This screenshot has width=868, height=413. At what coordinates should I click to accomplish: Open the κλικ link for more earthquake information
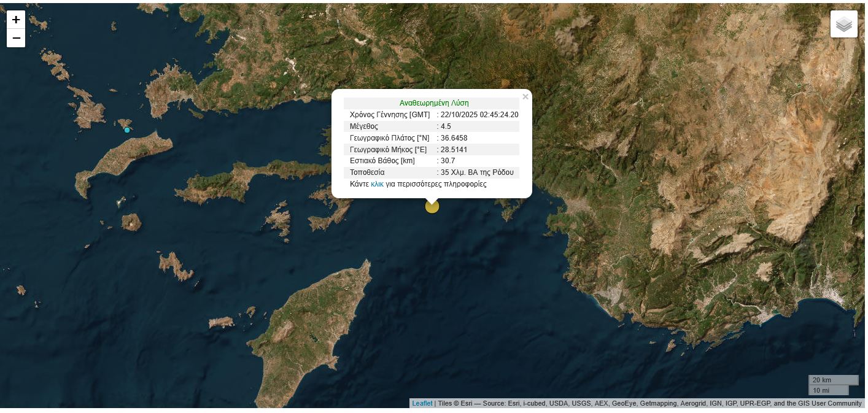point(377,183)
